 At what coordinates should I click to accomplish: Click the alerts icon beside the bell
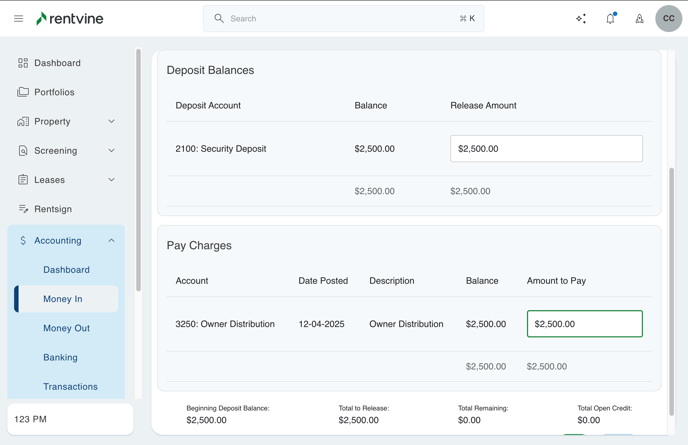tap(639, 18)
